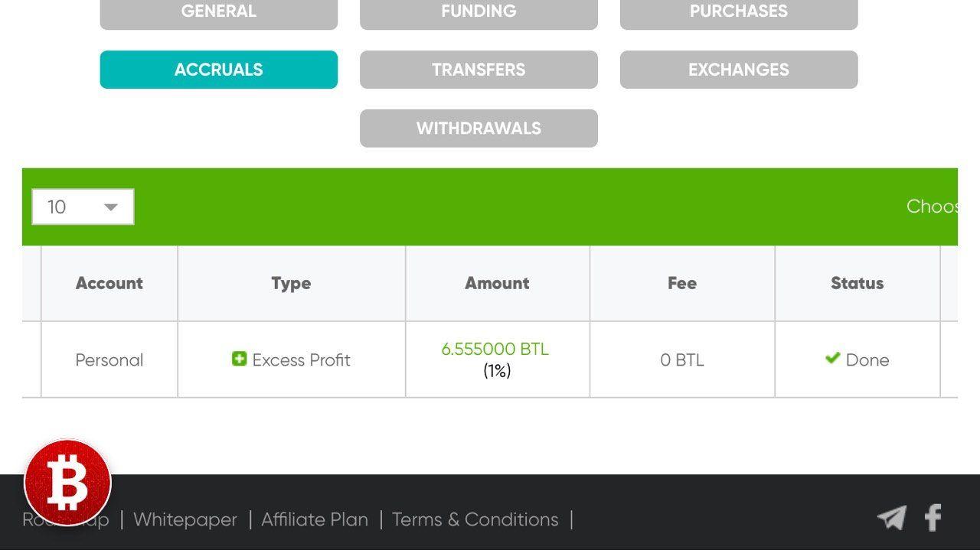Click the red Bitcoin logo icon

(x=67, y=483)
